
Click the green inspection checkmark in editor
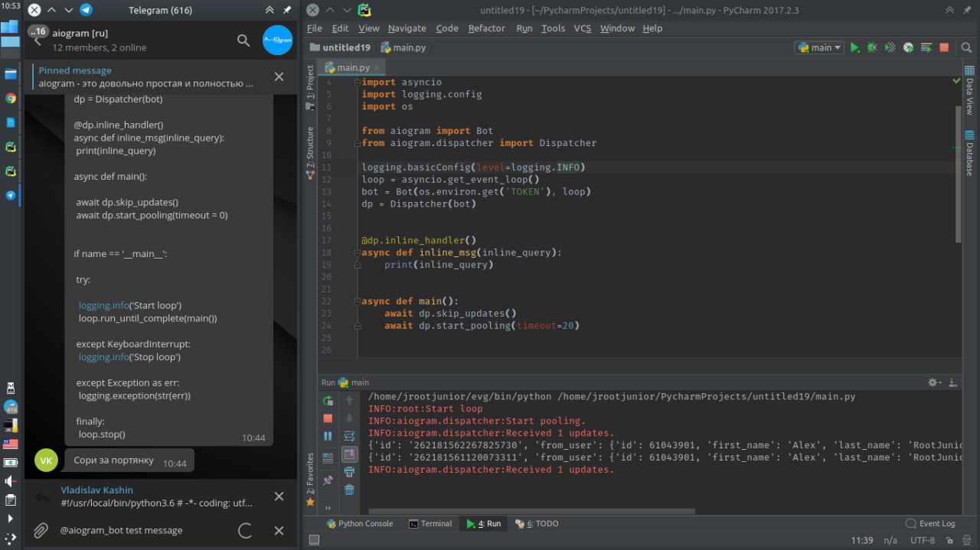(x=957, y=80)
